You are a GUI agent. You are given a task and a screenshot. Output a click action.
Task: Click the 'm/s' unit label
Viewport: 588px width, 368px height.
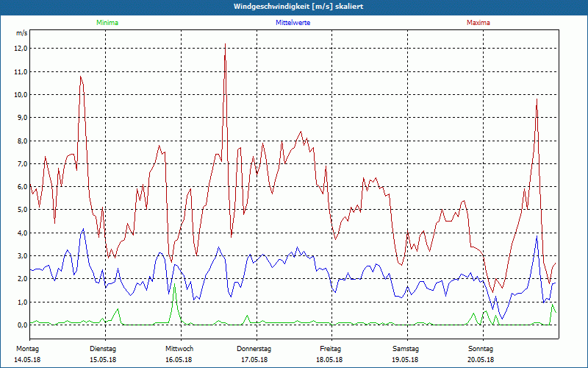pyautogui.click(x=22, y=33)
